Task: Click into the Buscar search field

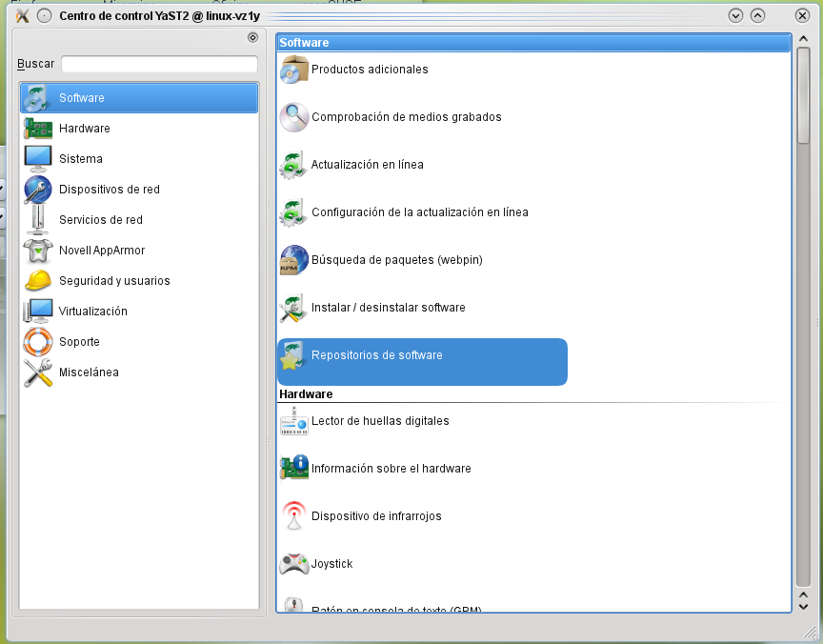Action: (159, 64)
